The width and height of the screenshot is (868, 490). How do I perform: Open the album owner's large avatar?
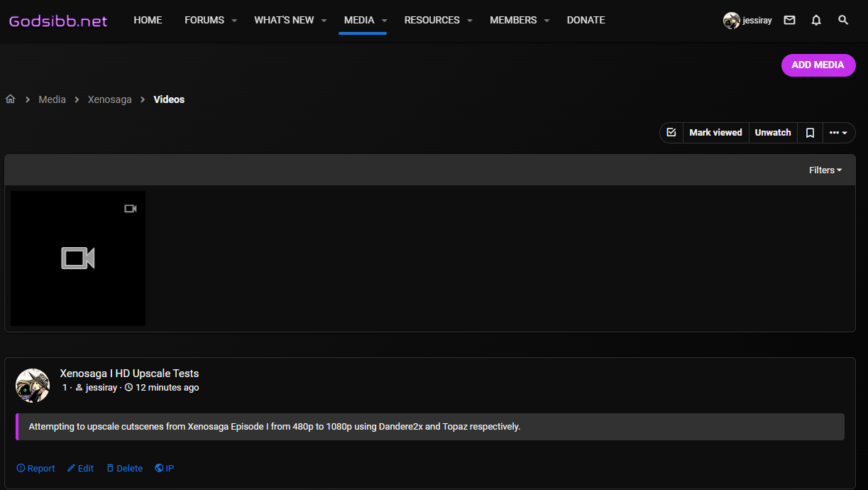33,386
